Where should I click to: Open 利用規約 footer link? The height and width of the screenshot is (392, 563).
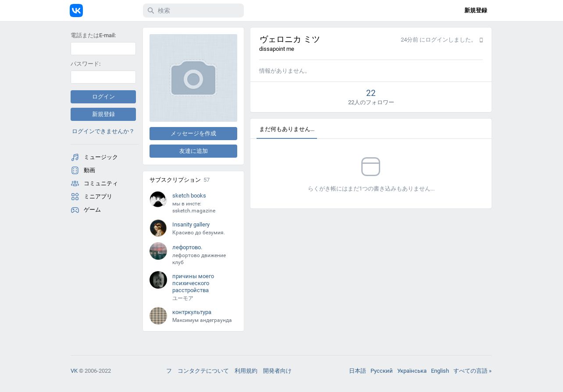coord(246,371)
